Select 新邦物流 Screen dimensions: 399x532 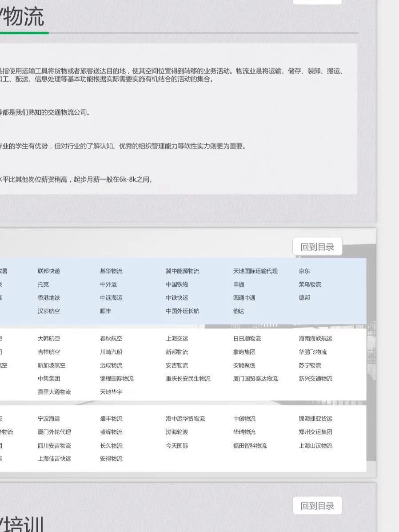click(177, 352)
